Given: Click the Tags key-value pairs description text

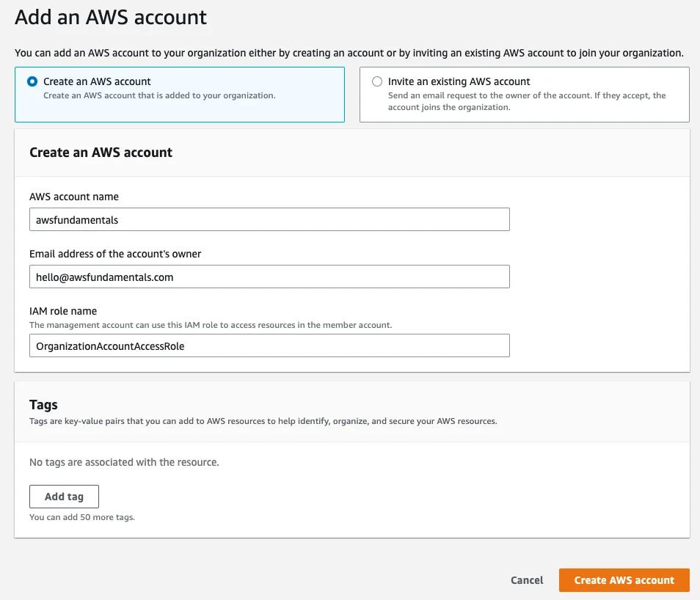Looking at the screenshot, I should [x=263, y=421].
